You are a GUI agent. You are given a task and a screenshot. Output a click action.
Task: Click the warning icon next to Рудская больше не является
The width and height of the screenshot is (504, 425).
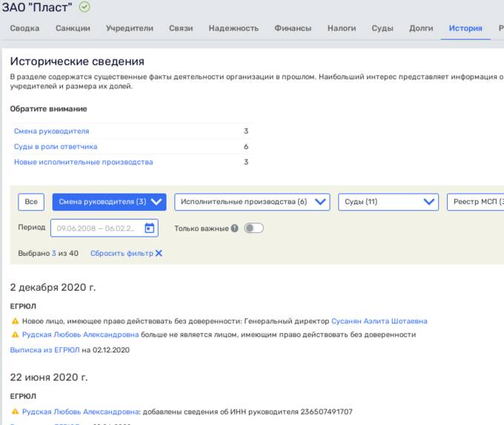[x=15, y=335]
